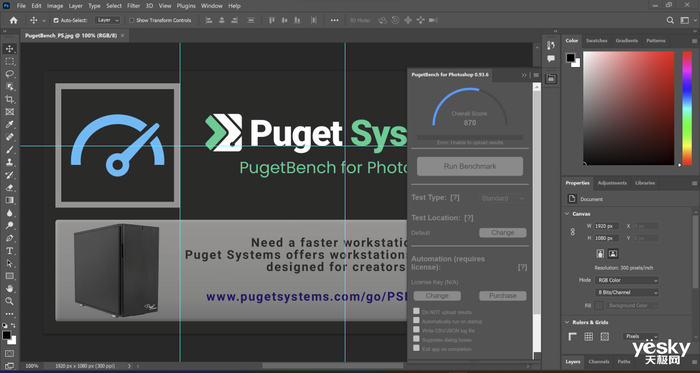Select the Eraser tool

tap(9, 187)
